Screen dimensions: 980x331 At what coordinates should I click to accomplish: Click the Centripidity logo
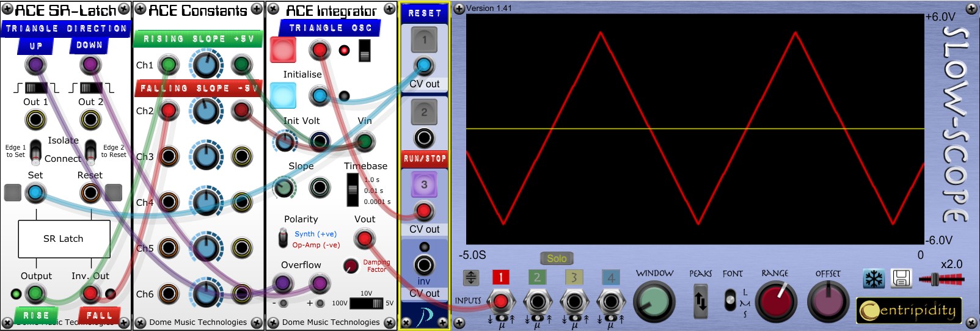tap(909, 310)
